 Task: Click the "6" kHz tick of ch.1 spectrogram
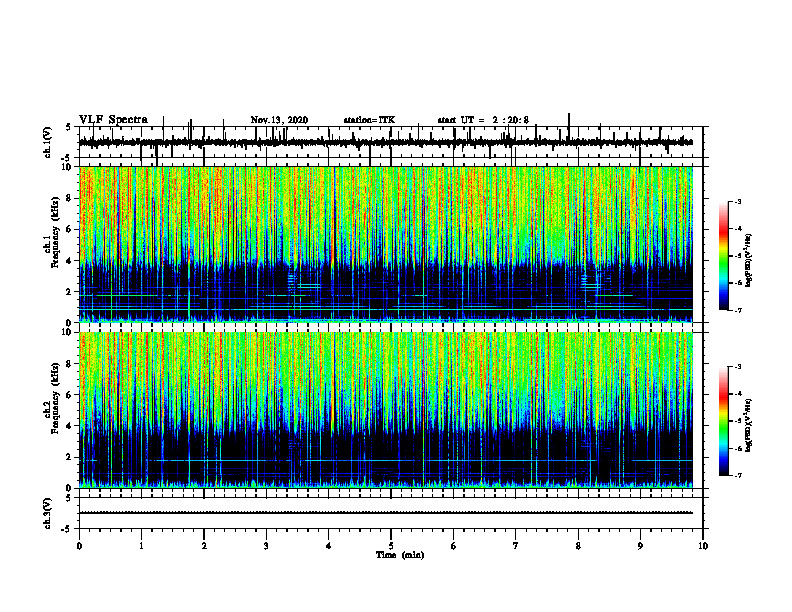(70, 229)
